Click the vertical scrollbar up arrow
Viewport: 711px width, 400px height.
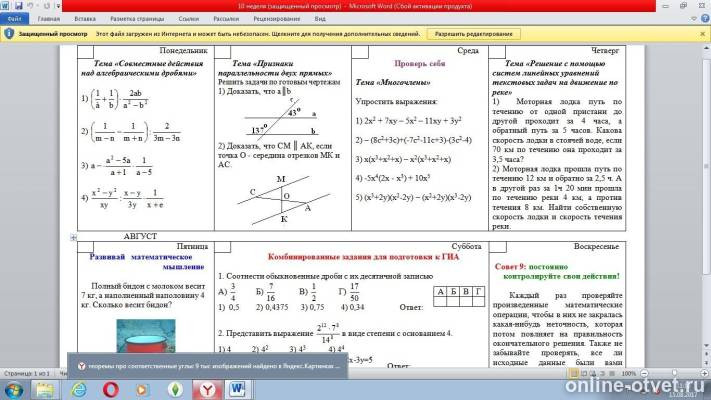[706, 48]
